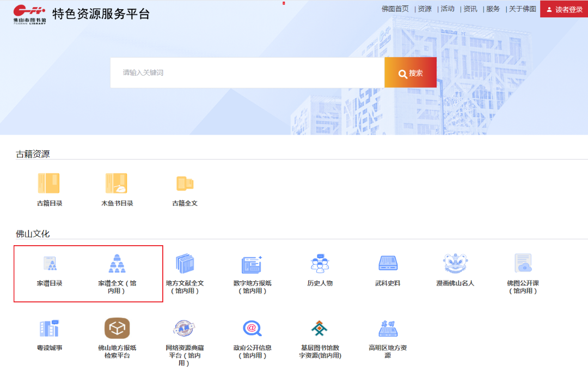Open the 地方文献全文 books icon
This screenshot has width=588, height=389.
[x=185, y=263]
